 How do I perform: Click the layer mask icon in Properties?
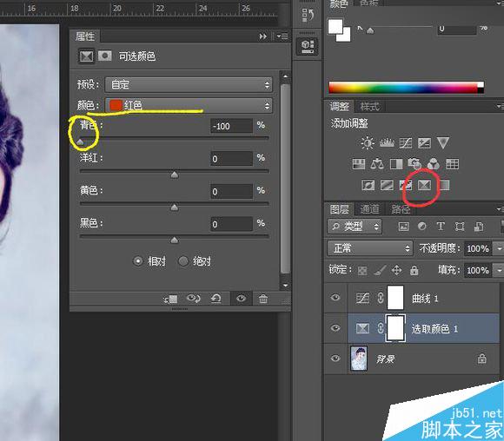(x=105, y=56)
